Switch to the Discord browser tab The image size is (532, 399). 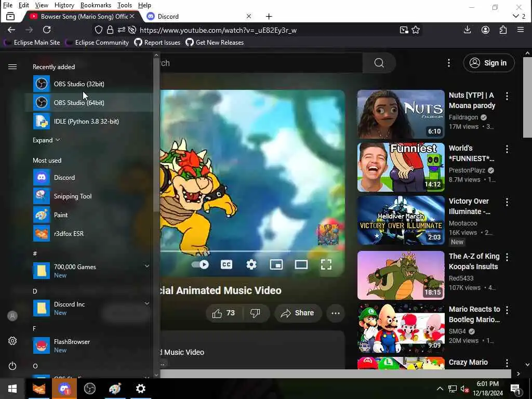point(199,16)
